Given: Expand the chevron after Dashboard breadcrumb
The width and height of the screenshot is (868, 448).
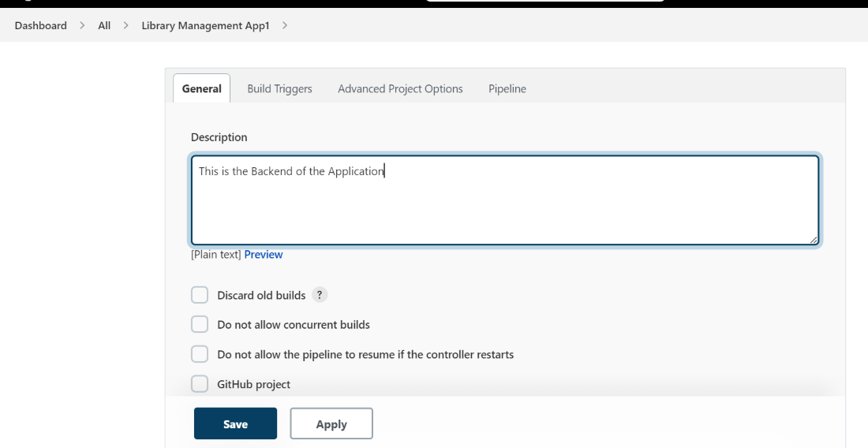Looking at the screenshot, I should click(x=82, y=25).
